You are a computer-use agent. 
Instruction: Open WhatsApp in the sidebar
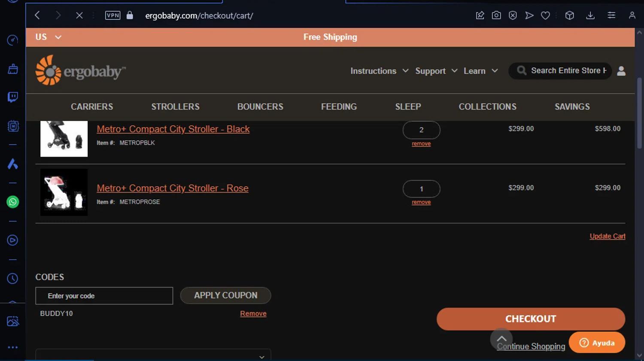(x=13, y=202)
